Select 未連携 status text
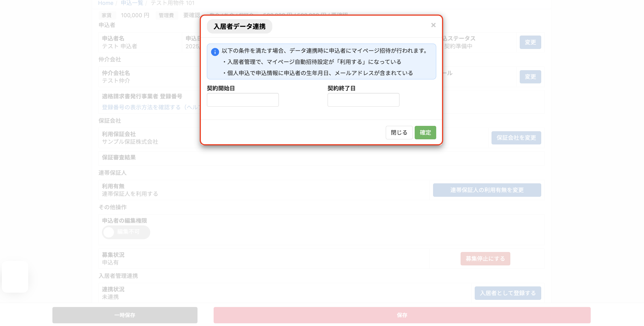This screenshot has width=644, height=326. pos(110,297)
